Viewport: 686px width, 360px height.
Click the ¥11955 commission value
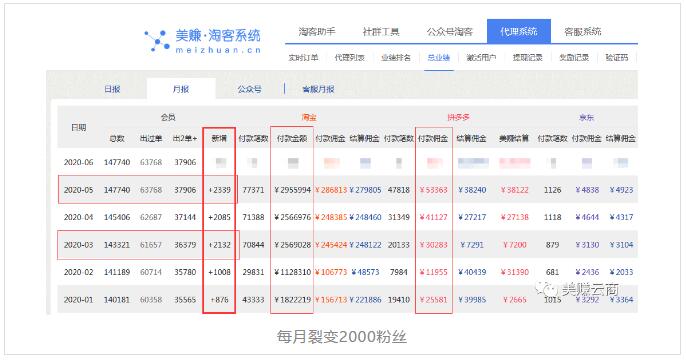pyautogui.click(x=434, y=272)
